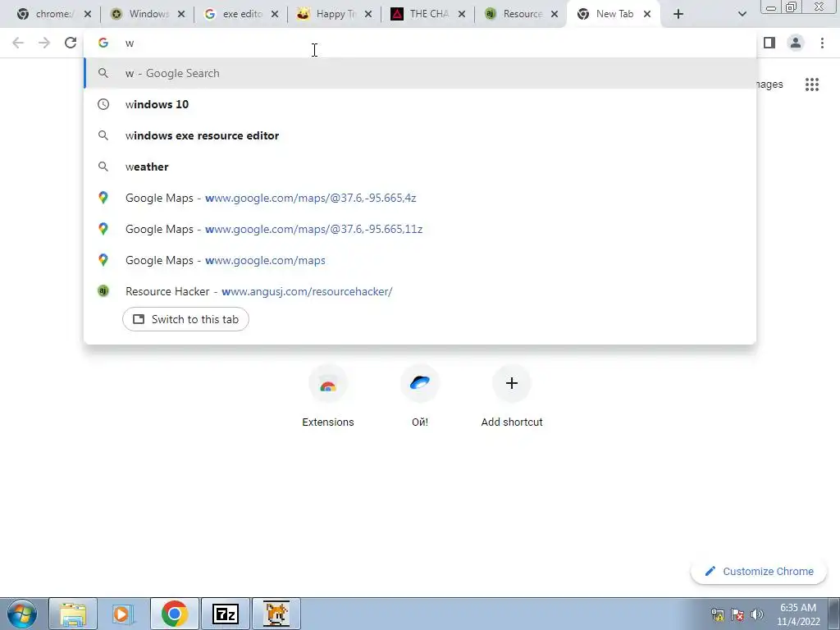Screen dimensions: 840x630
Task: Click the network tray icon
Action: pyautogui.click(x=718, y=614)
